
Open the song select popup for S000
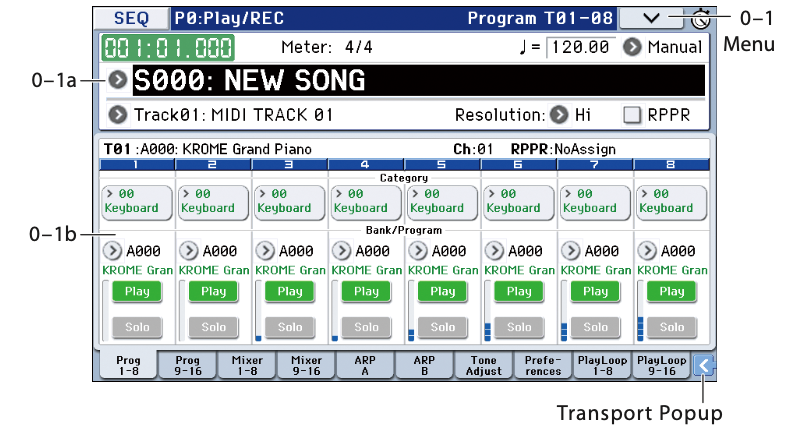(118, 80)
